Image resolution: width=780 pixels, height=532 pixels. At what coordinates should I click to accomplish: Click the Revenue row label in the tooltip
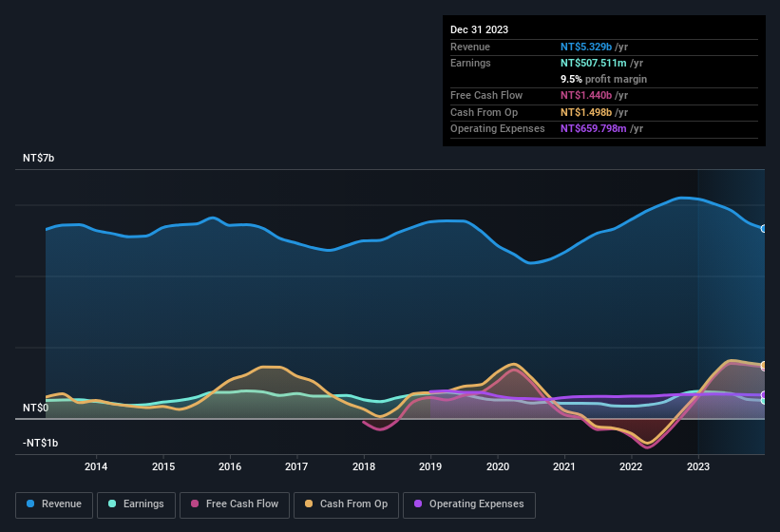pyautogui.click(x=470, y=47)
